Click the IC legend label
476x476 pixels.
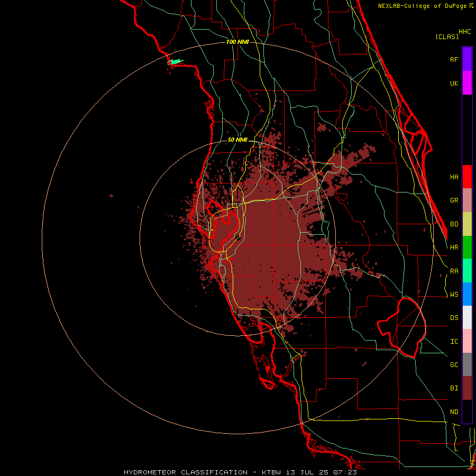[454, 342]
